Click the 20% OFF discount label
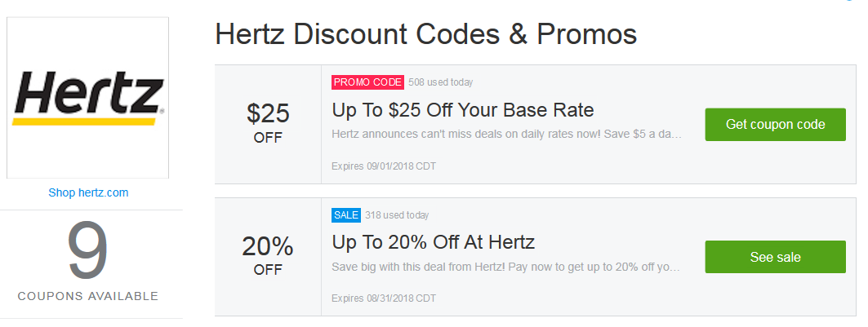 pyautogui.click(x=268, y=254)
